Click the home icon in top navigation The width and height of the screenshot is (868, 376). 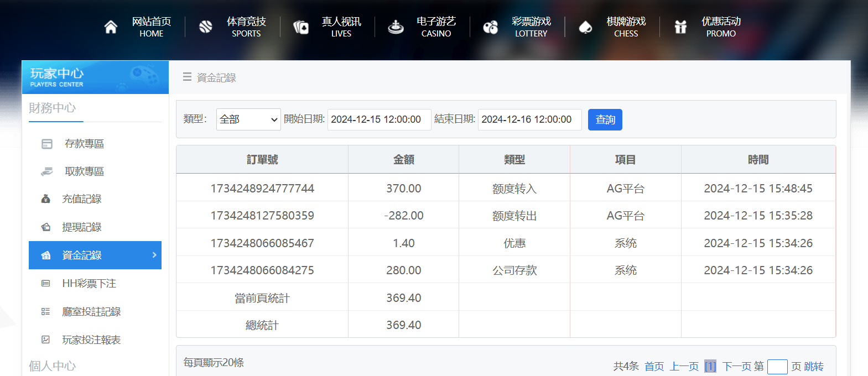[111, 27]
